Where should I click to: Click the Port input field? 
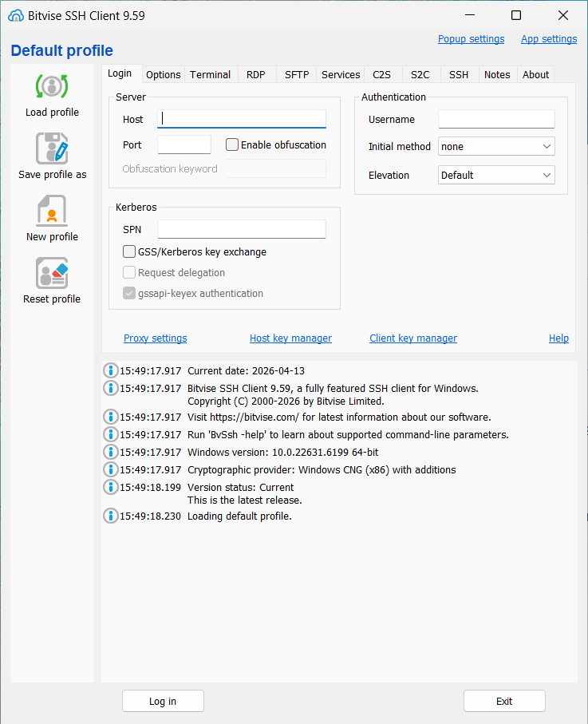(x=184, y=144)
